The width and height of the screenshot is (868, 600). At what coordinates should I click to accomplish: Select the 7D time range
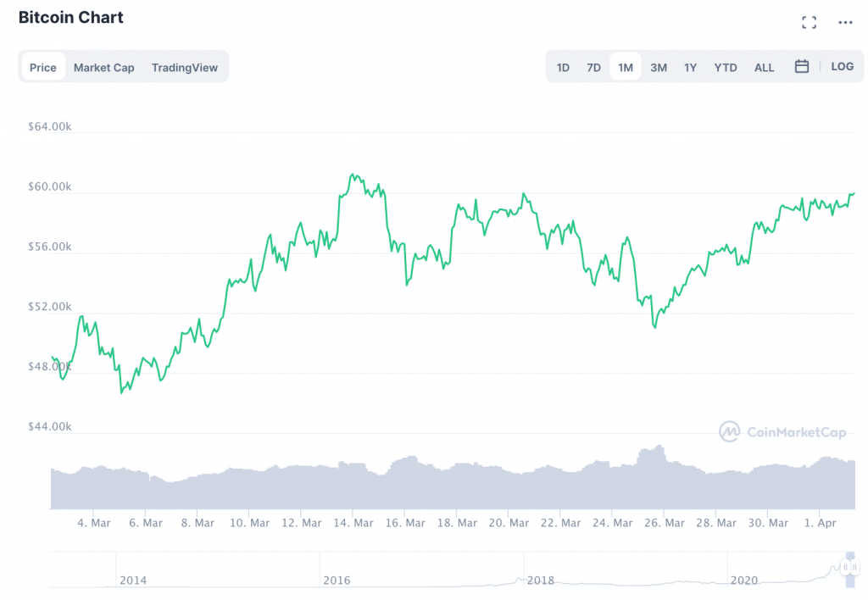(593, 67)
